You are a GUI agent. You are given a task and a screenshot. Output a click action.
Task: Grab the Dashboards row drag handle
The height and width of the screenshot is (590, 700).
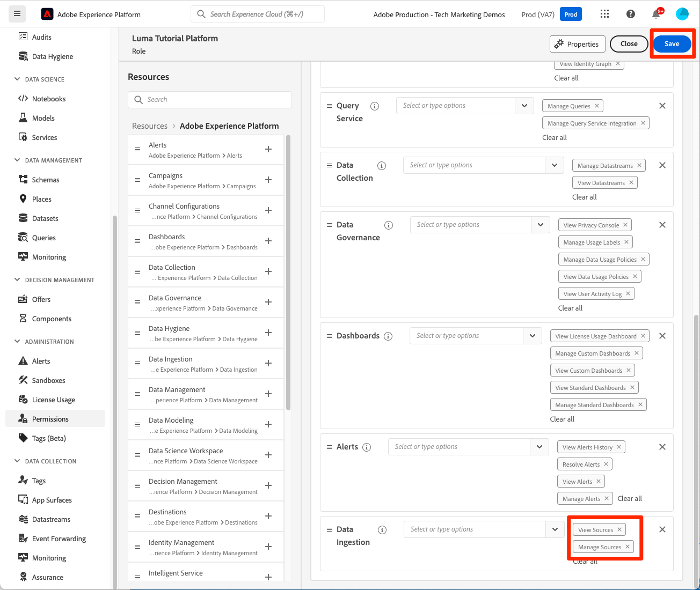click(330, 336)
